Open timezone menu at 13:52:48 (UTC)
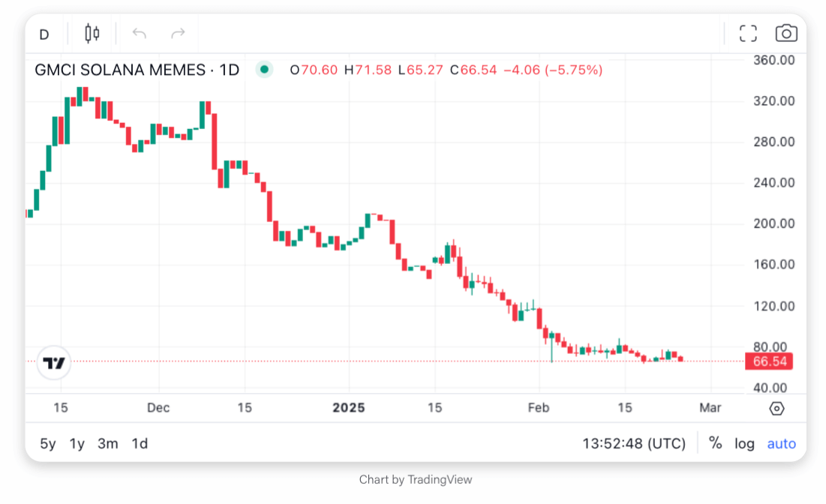This screenshot has width=826, height=504. [x=634, y=444]
